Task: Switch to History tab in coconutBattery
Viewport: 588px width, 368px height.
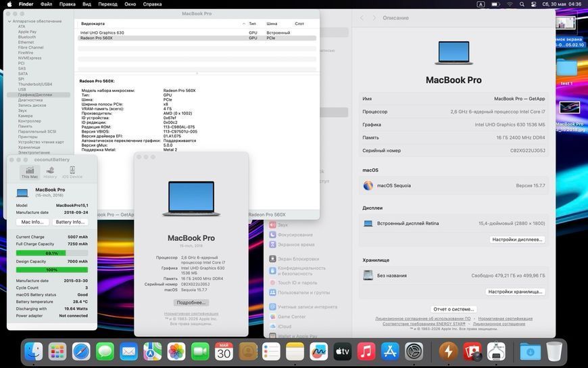Action: (50, 172)
